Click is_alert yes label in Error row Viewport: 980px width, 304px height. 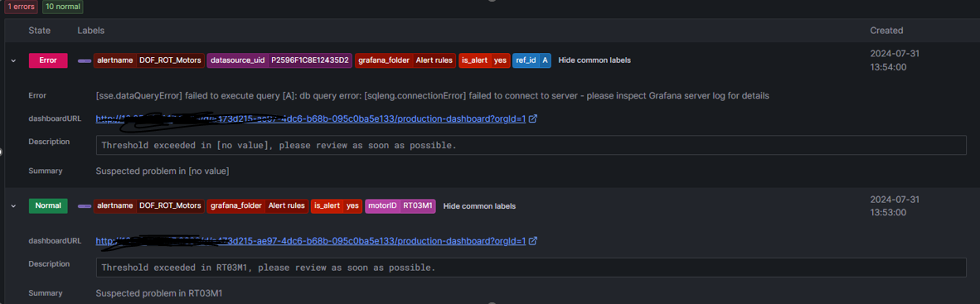click(484, 60)
